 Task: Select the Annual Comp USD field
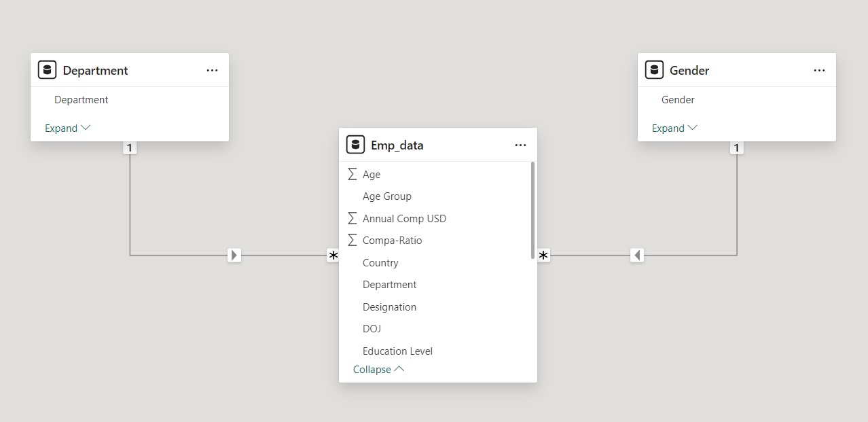tap(404, 219)
